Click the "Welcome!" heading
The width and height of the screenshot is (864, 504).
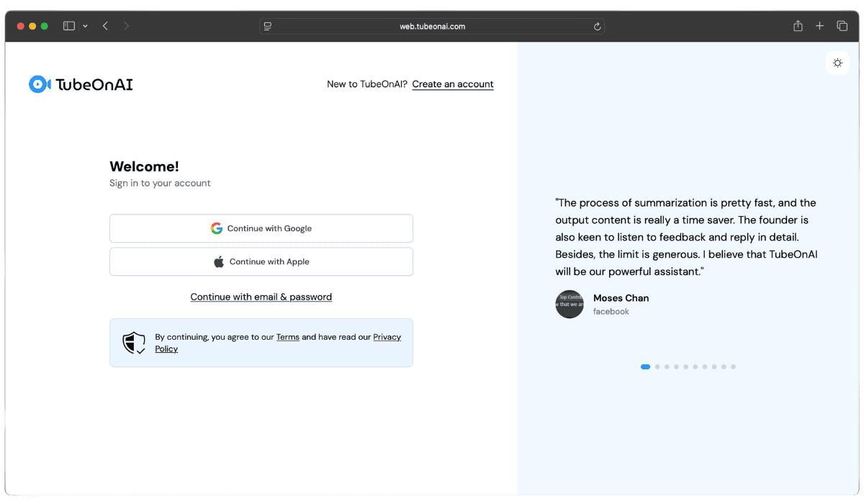(x=144, y=166)
